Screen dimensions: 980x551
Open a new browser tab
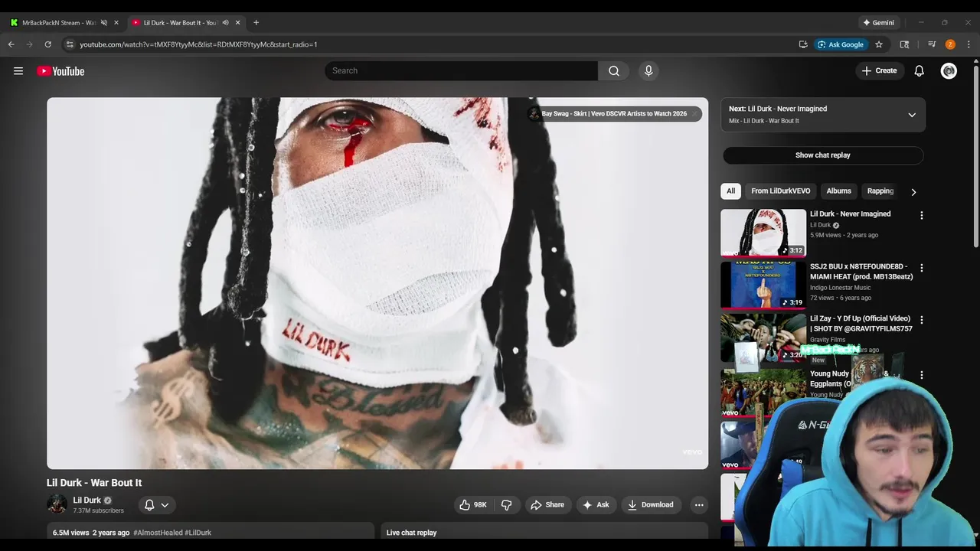click(256, 23)
